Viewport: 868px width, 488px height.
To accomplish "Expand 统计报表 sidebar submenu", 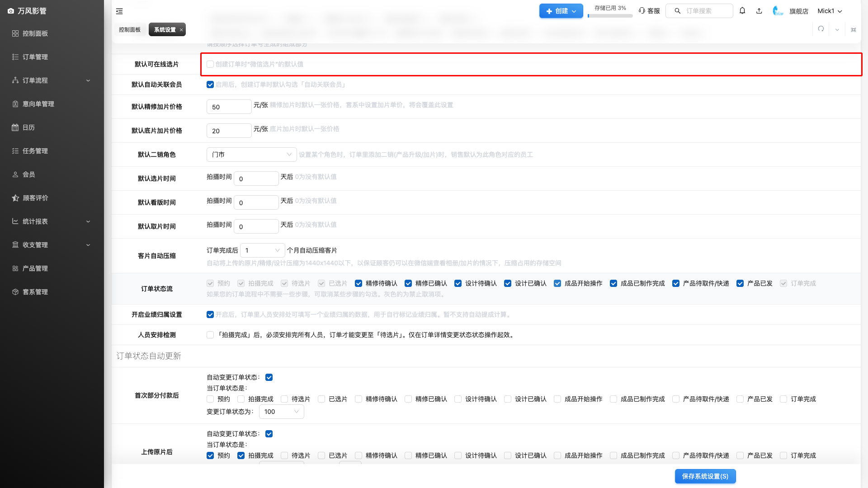I will [x=88, y=221].
